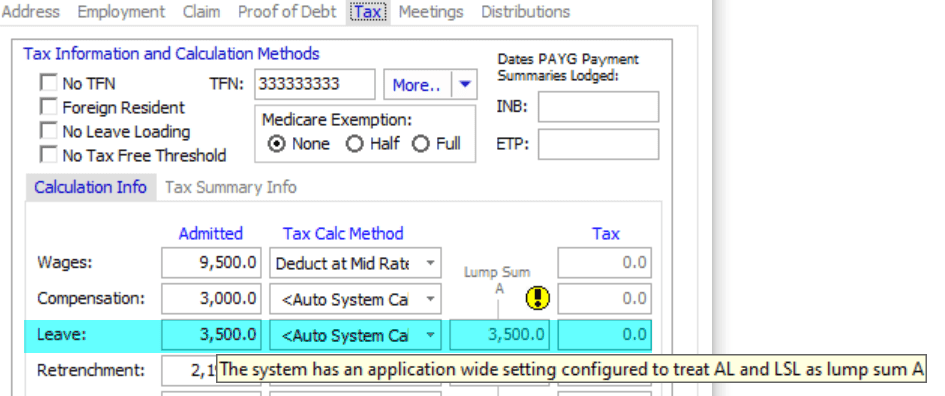Switch to the Address tab
945x396 pixels.
point(31,11)
